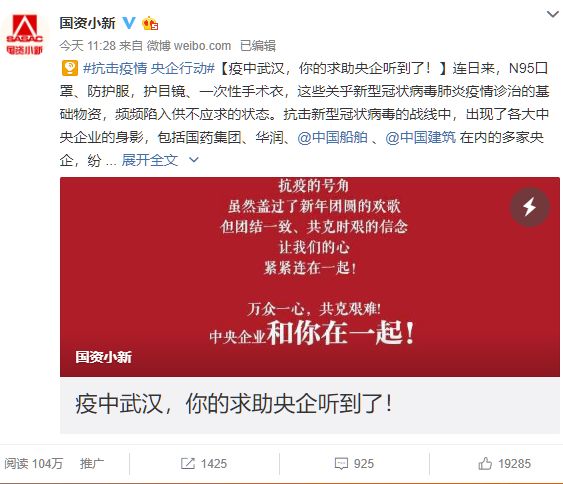This screenshot has width=563, height=484.
Task: Open the 微博 weibo.com source link
Action: click(189, 46)
